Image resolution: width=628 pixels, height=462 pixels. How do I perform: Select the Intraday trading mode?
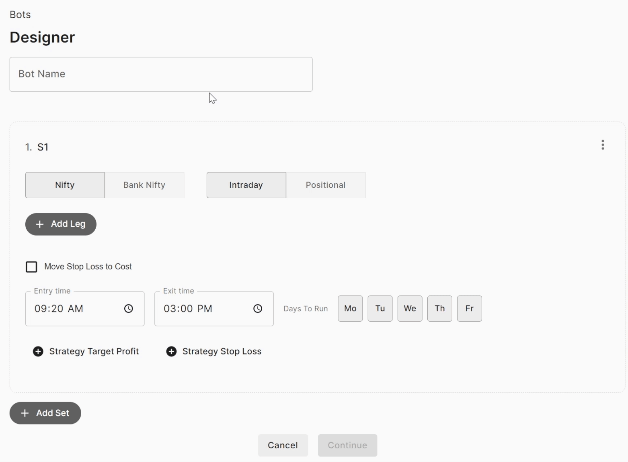click(x=246, y=185)
